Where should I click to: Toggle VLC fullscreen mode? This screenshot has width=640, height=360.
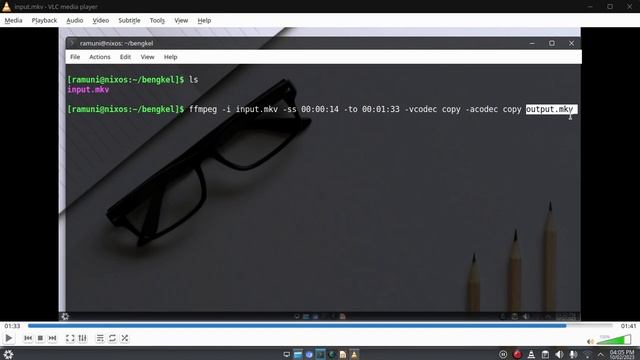[x=70, y=338]
